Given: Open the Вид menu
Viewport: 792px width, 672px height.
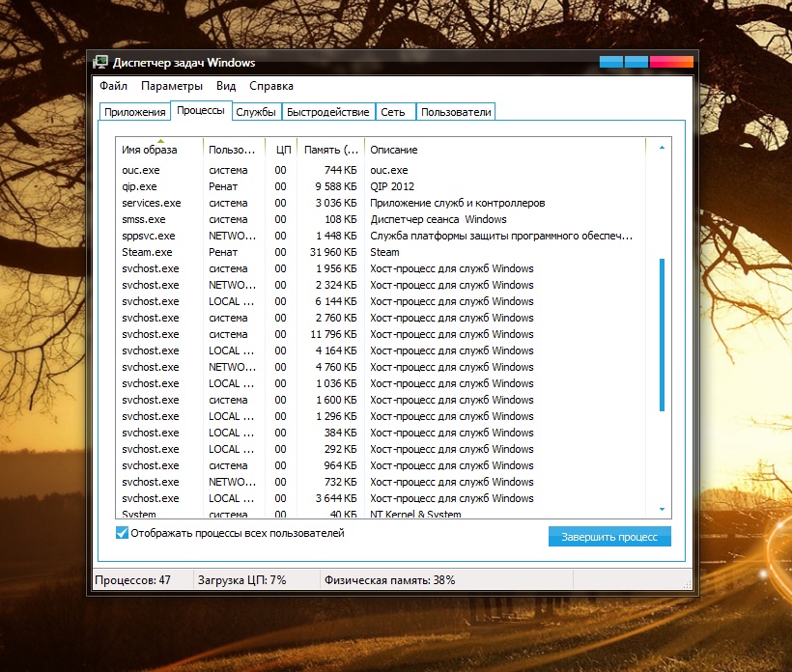Looking at the screenshot, I should click(226, 86).
